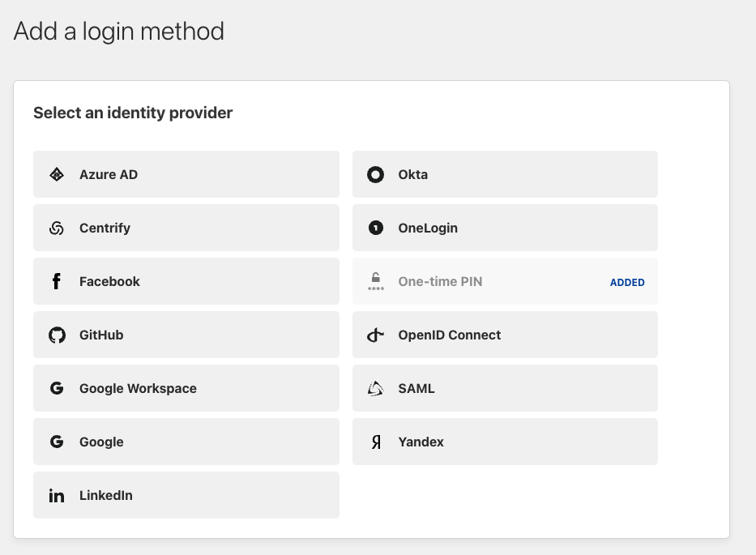This screenshot has height=555, width=756.
Task: Click the SAML triangle logo icon
Action: 375,388
